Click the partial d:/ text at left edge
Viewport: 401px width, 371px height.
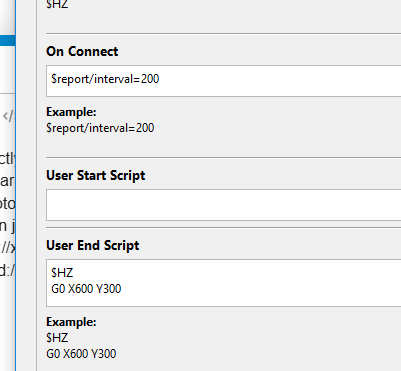coord(7,270)
